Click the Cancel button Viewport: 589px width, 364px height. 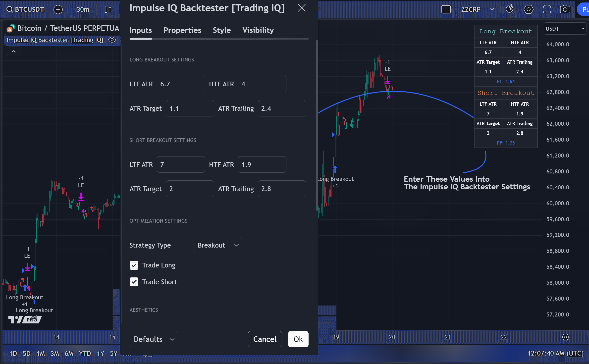[x=265, y=339]
